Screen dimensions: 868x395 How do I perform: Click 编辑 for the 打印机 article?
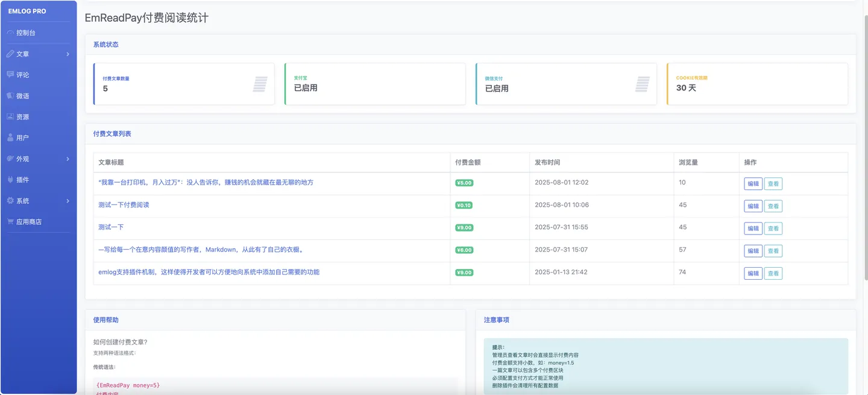[753, 184]
